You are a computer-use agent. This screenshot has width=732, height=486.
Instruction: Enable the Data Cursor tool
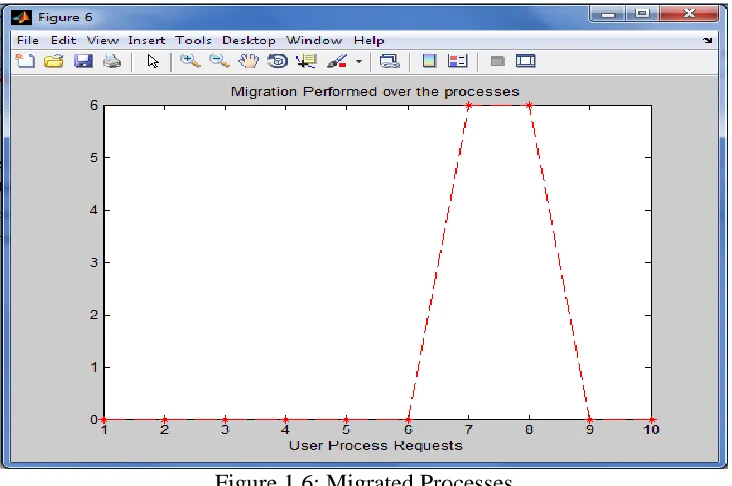pos(307,61)
